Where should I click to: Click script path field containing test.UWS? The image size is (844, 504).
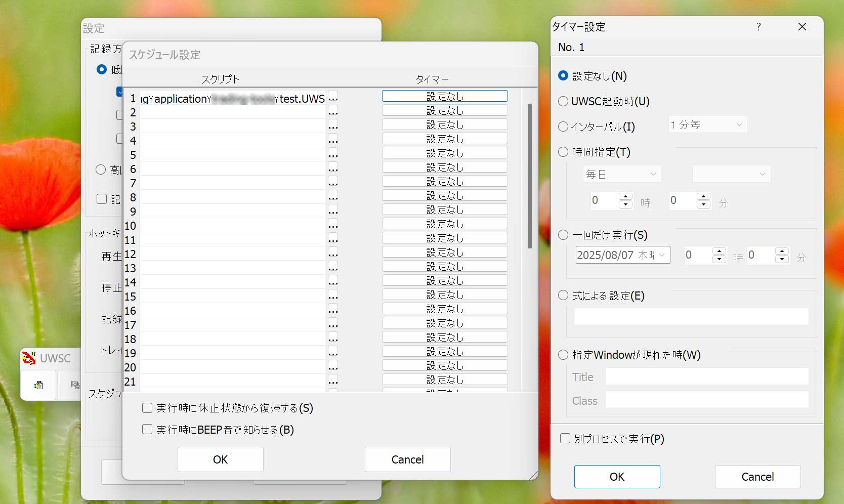[x=233, y=98]
